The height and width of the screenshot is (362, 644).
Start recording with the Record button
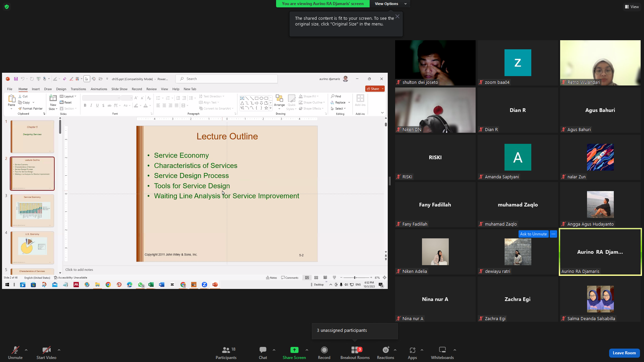point(324,353)
